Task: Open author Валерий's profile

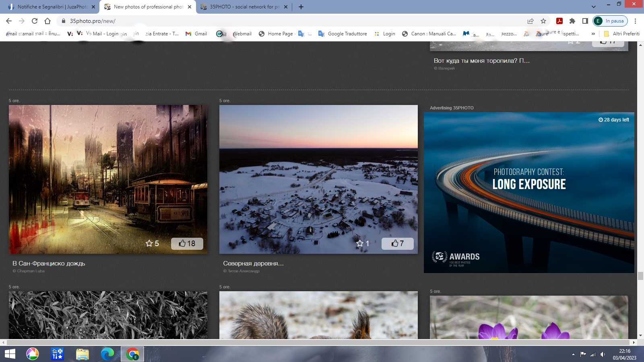Action: tap(444, 68)
